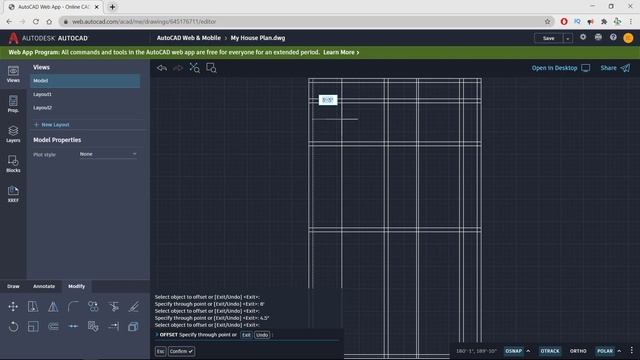640x360 pixels.
Task: Open the XREF sidebar panel
Action: coord(13,194)
